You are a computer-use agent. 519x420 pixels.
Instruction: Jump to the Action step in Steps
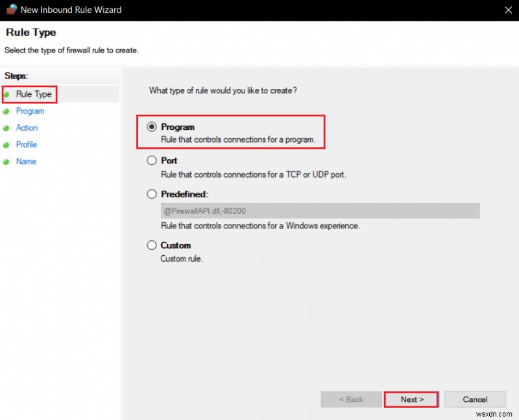coord(27,128)
